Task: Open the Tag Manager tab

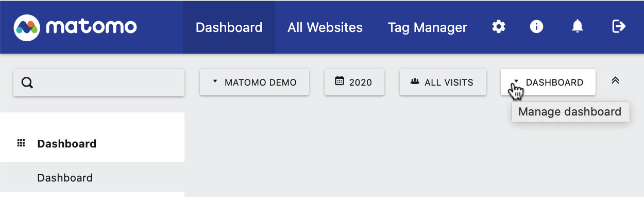Action: point(428,27)
